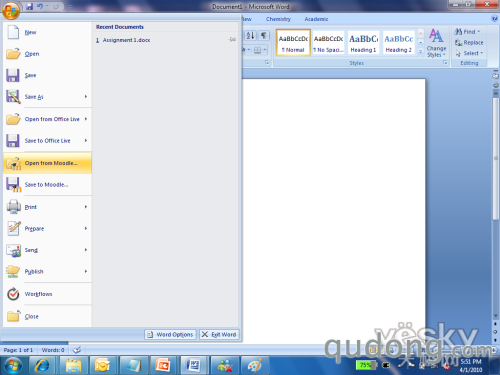Click proofing status icon in status bar
This screenshot has height=375, width=500.
click(x=77, y=350)
